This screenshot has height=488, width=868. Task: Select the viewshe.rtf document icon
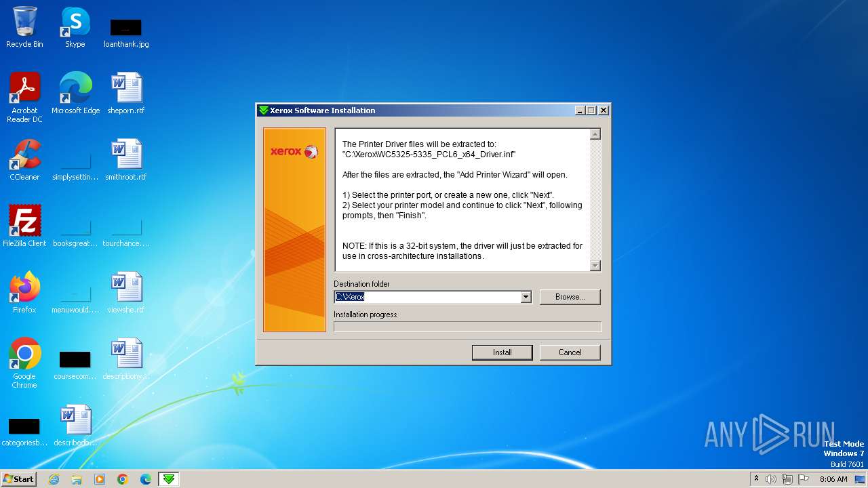126,293
